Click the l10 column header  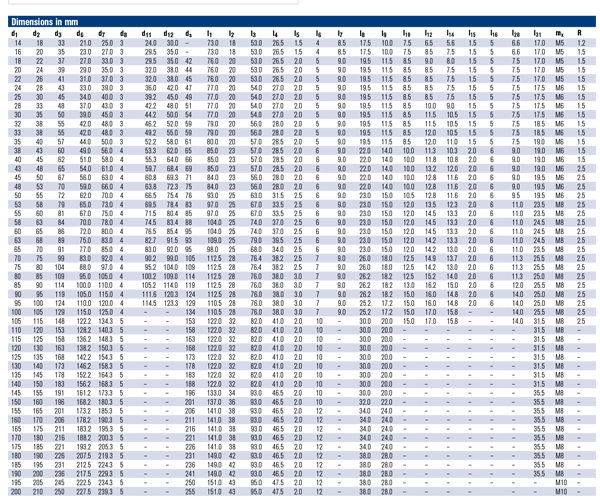click(x=407, y=35)
